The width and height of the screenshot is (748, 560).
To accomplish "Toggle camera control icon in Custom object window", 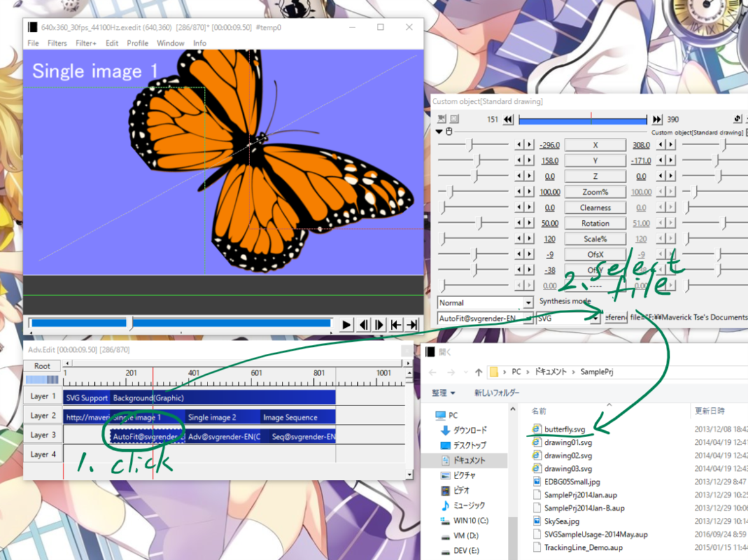I will pyautogui.click(x=442, y=119).
